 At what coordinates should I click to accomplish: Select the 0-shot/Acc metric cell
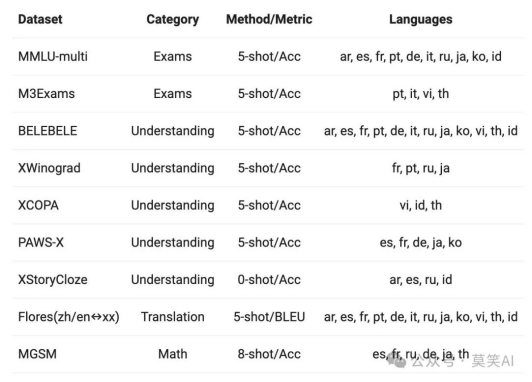click(269, 280)
